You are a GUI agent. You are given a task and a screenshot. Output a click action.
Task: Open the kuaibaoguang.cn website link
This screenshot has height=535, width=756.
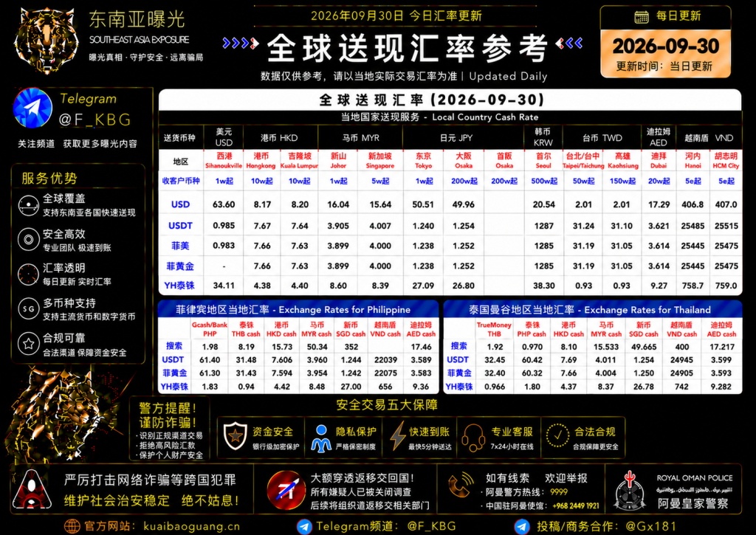point(192,526)
